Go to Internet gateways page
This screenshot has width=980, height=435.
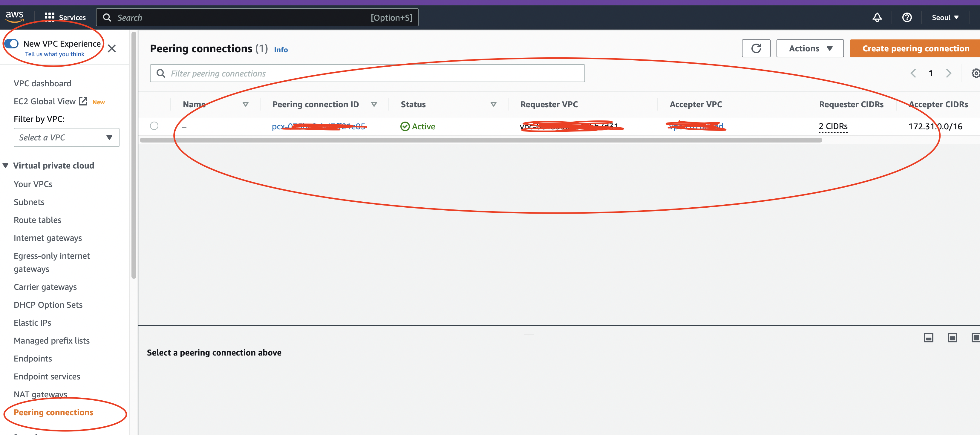[x=48, y=238]
